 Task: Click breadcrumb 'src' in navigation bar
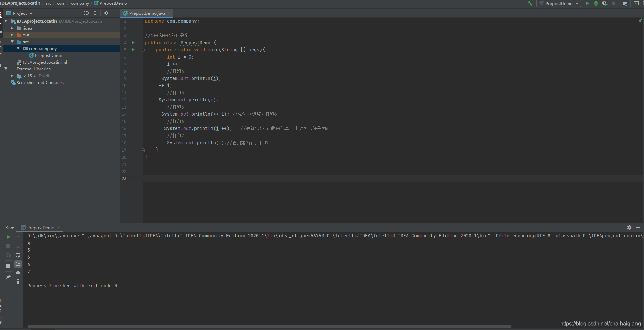click(49, 3)
